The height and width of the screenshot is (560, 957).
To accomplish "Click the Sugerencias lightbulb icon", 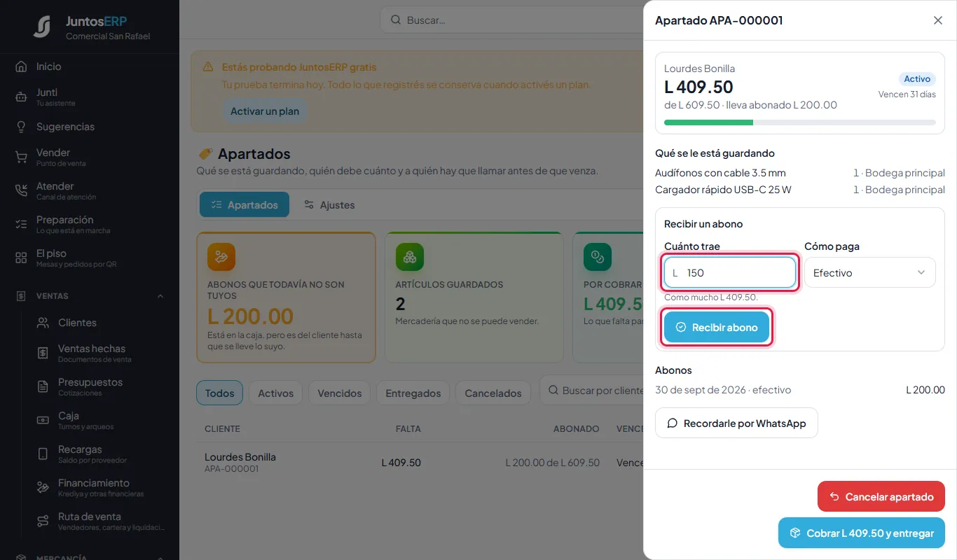I will (x=21, y=127).
